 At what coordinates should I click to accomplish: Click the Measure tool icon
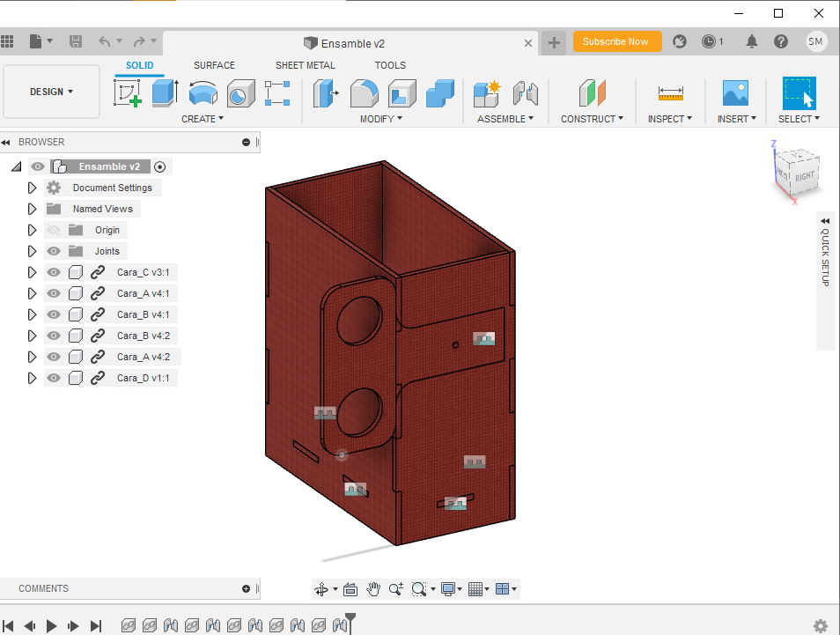tap(670, 93)
